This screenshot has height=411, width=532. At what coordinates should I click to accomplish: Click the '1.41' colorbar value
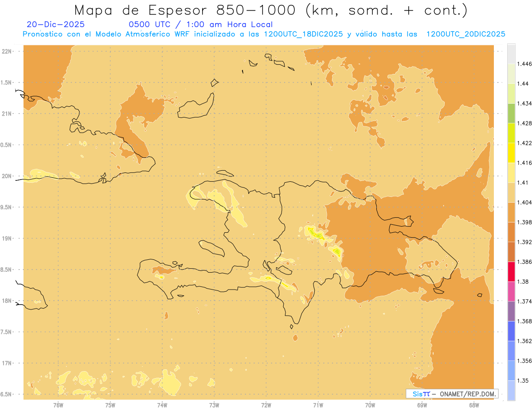coord(523,183)
